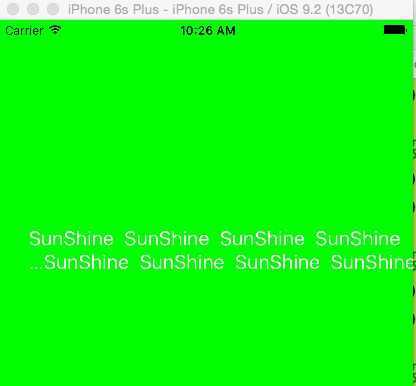Minimize the simulator window
Viewport: 416px width, 386px height.
click(33, 9)
